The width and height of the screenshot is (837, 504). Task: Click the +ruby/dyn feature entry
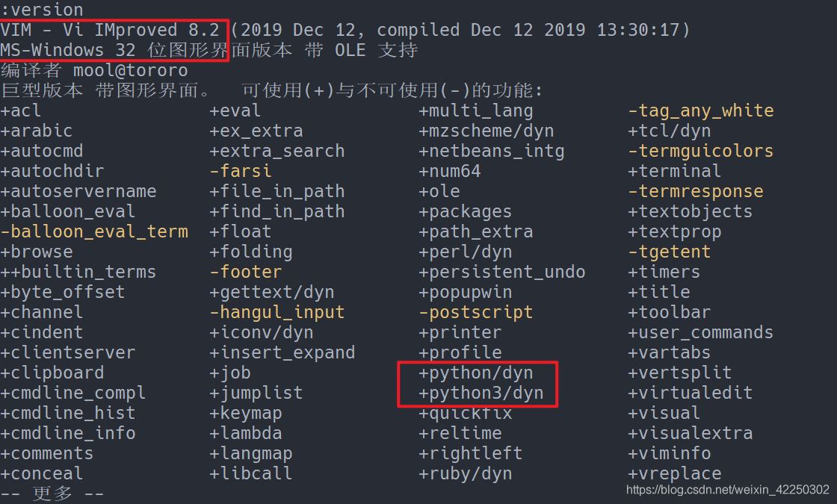pos(466,473)
